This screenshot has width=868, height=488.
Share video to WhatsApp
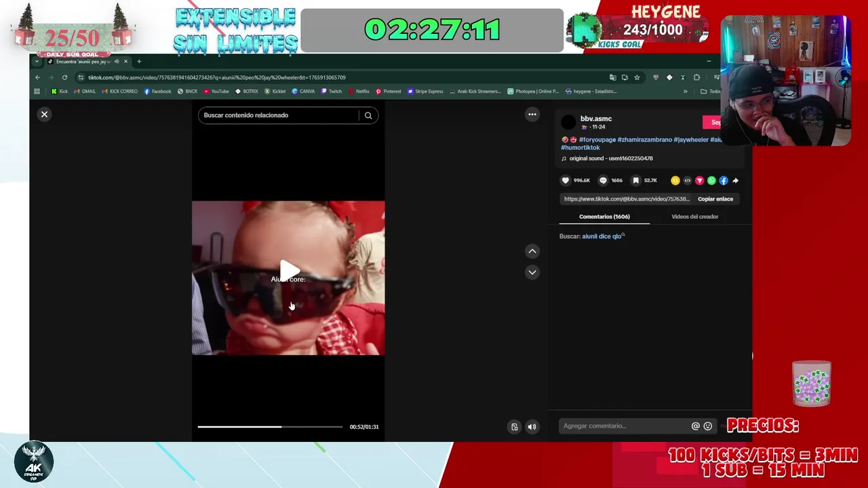click(x=711, y=180)
